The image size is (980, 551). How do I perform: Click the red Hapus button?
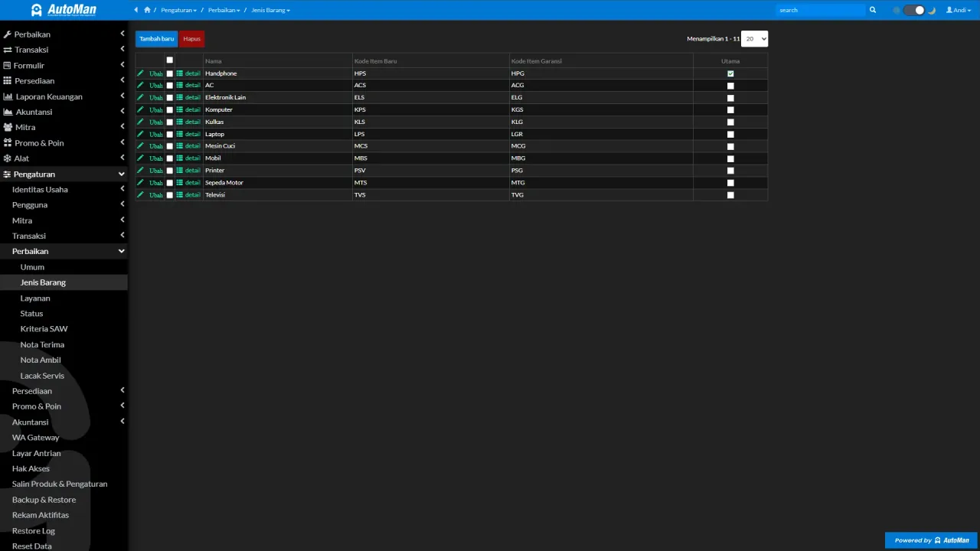(x=191, y=38)
